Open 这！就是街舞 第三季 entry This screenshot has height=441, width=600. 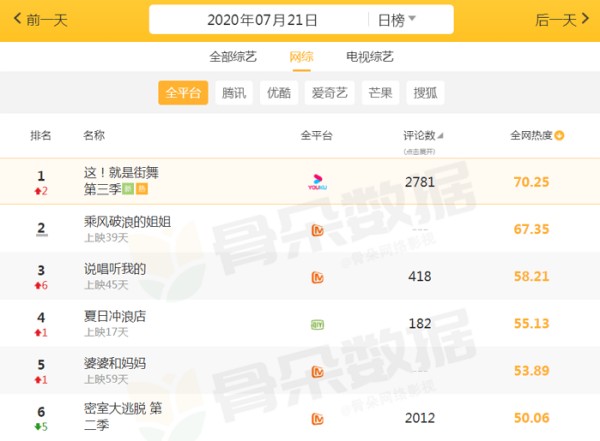point(121,181)
